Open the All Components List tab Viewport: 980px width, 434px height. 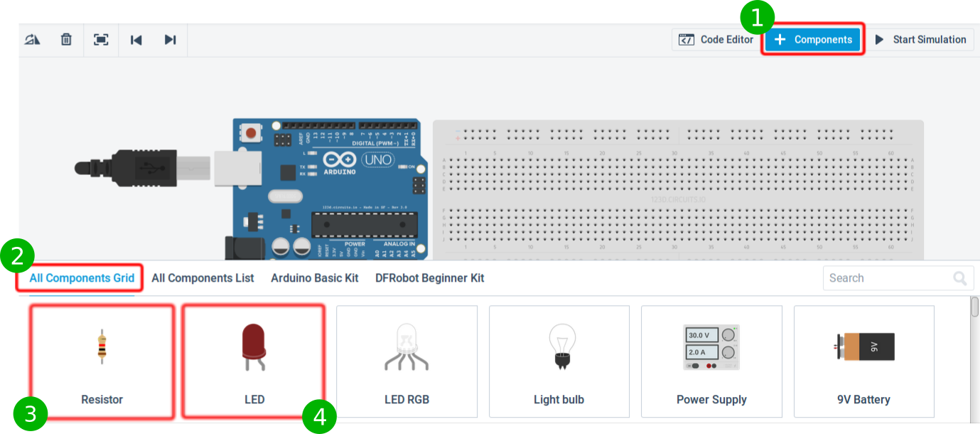pyautogui.click(x=203, y=278)
